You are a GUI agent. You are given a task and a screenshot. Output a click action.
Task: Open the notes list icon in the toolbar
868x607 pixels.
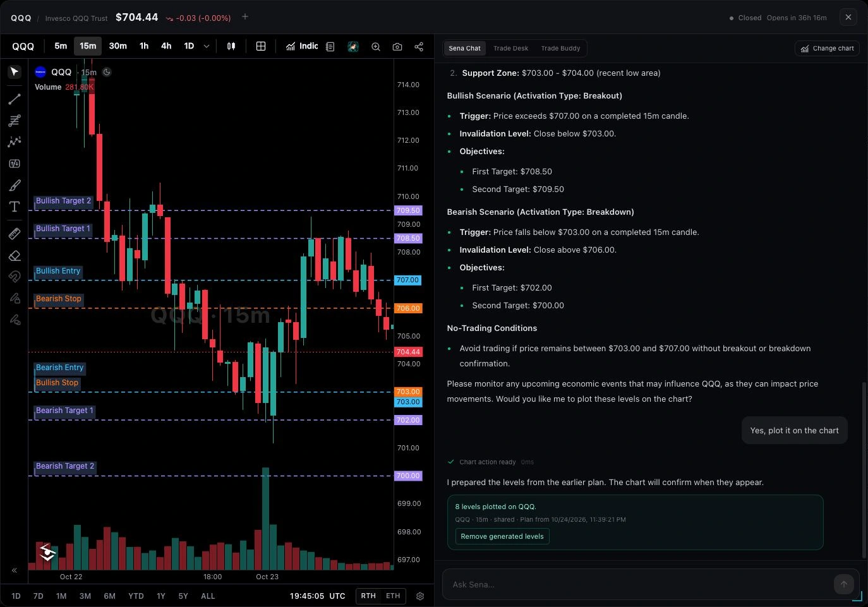(x=330, y=47)
